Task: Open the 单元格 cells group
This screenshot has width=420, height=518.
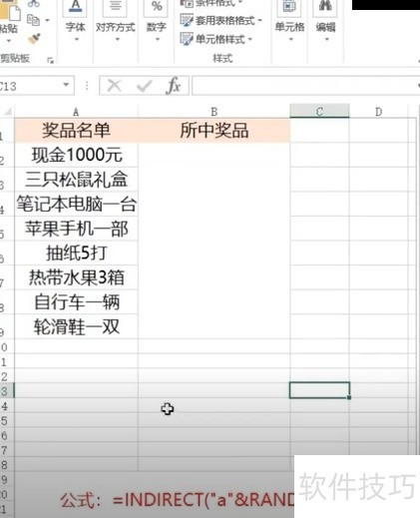Action: [x=289, y=21]
